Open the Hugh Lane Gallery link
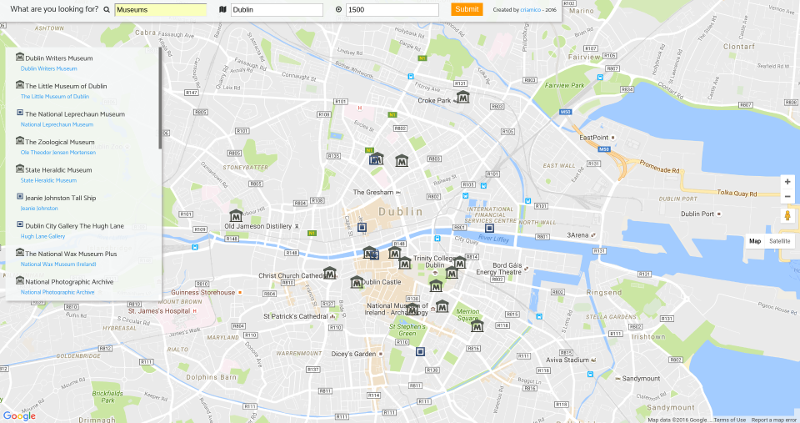800x423 pixels. 43,236
